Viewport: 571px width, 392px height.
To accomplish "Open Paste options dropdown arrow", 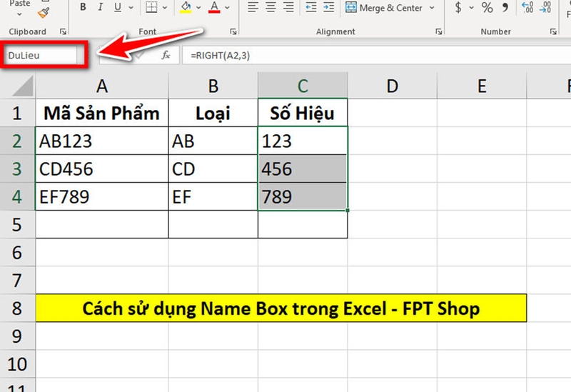I will point(20,14).
